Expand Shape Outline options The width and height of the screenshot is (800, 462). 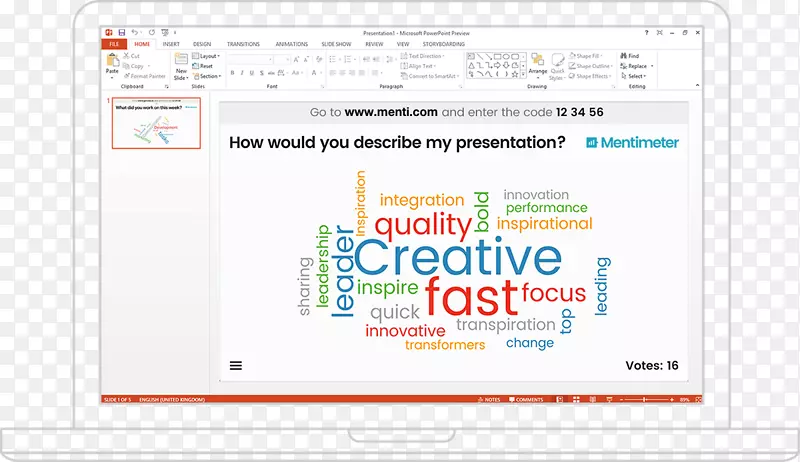[591, 66]
